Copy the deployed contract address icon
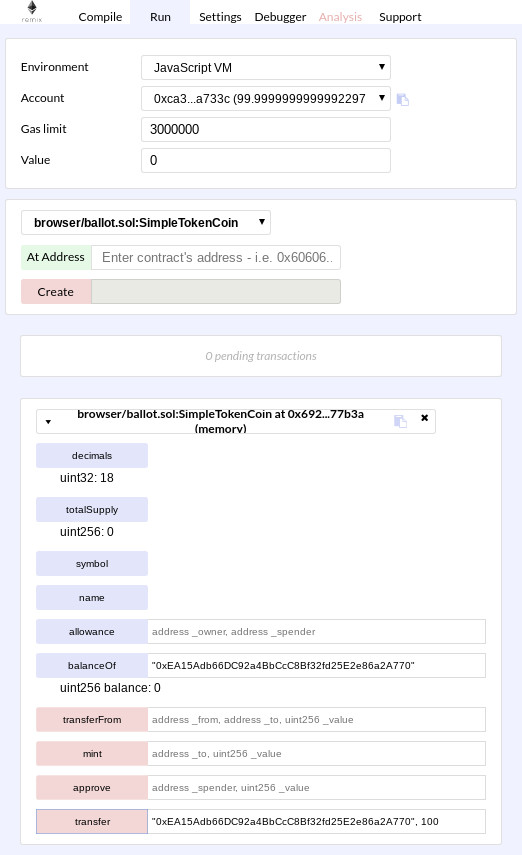Viewport: 522px width, 855px height. coord(400,421)
